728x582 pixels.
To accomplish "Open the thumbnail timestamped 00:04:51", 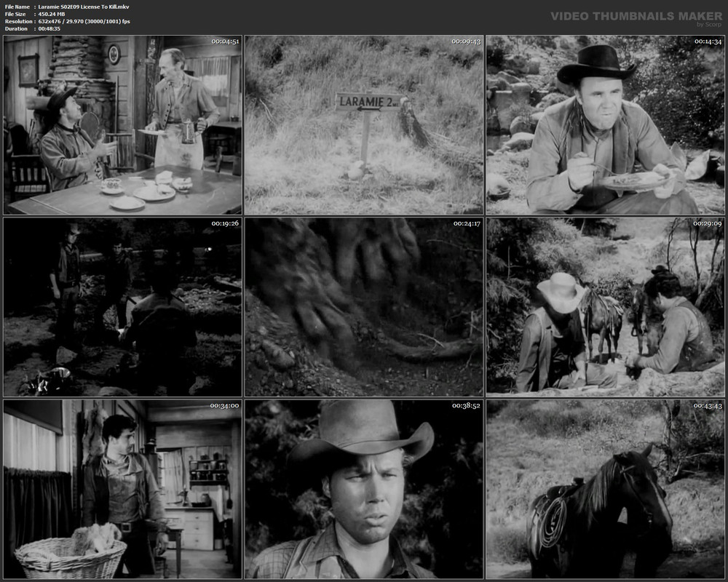I will (x=122, y=125).
